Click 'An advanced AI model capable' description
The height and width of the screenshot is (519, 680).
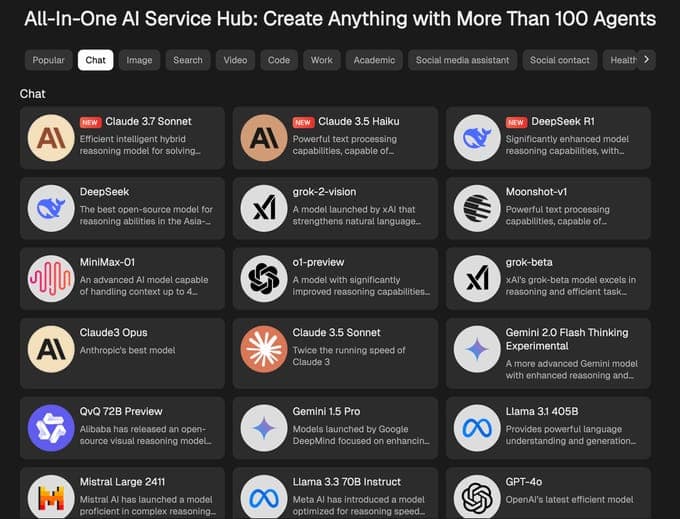click(x=144, y=285)
